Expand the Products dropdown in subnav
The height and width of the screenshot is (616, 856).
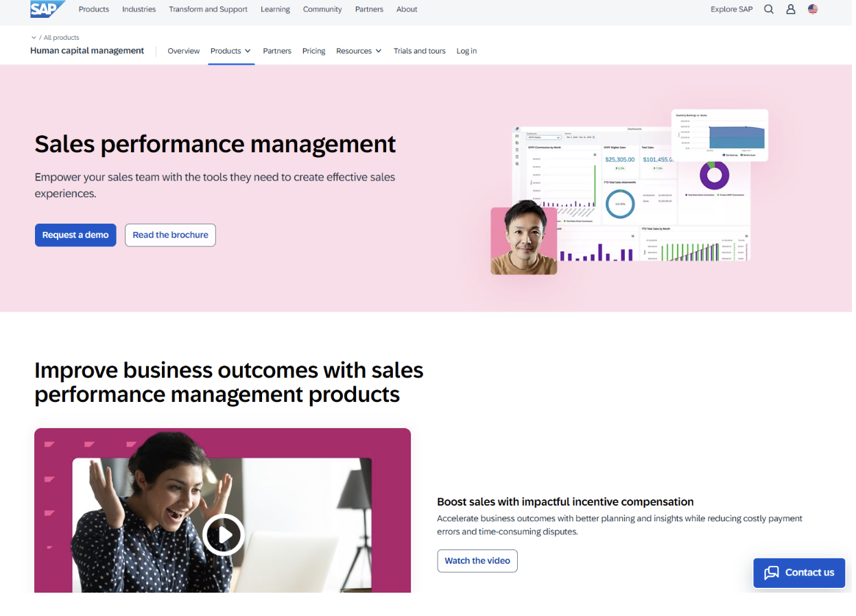230,51
